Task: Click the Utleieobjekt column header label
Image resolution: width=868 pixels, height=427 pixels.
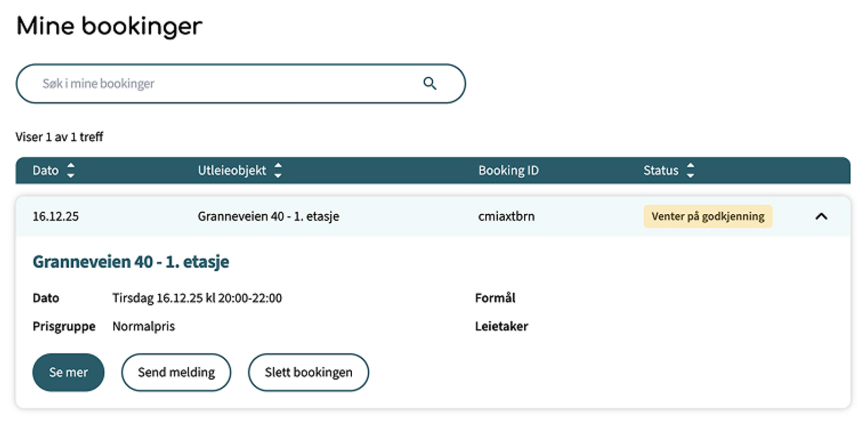Action: click(x=232, y=171)
